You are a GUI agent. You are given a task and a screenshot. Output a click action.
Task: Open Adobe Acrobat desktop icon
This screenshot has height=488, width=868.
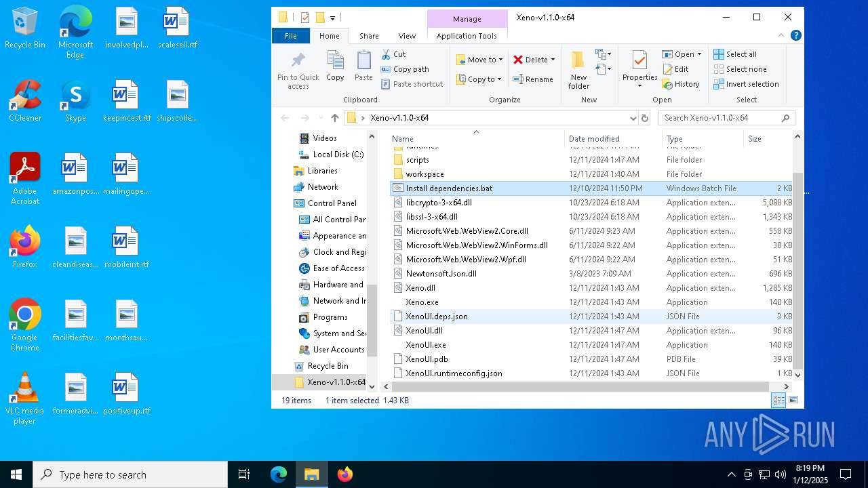[25, 179]
